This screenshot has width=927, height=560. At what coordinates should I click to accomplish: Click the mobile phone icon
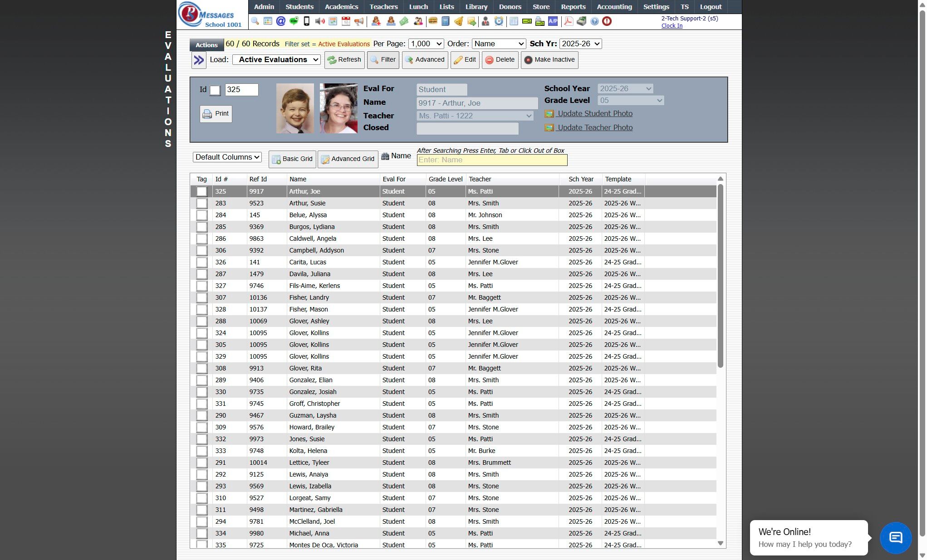point(307,21)
